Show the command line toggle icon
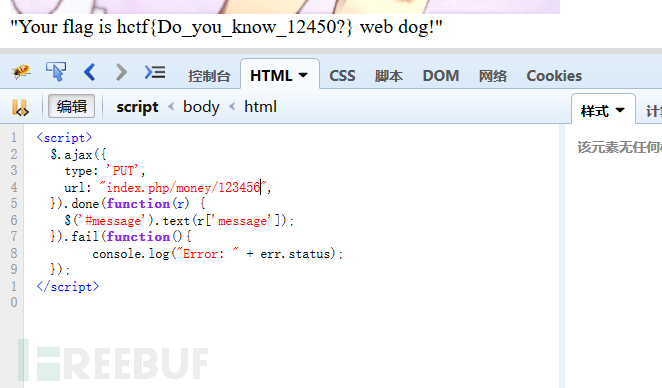The image size is (662, 388). point(155,72)
